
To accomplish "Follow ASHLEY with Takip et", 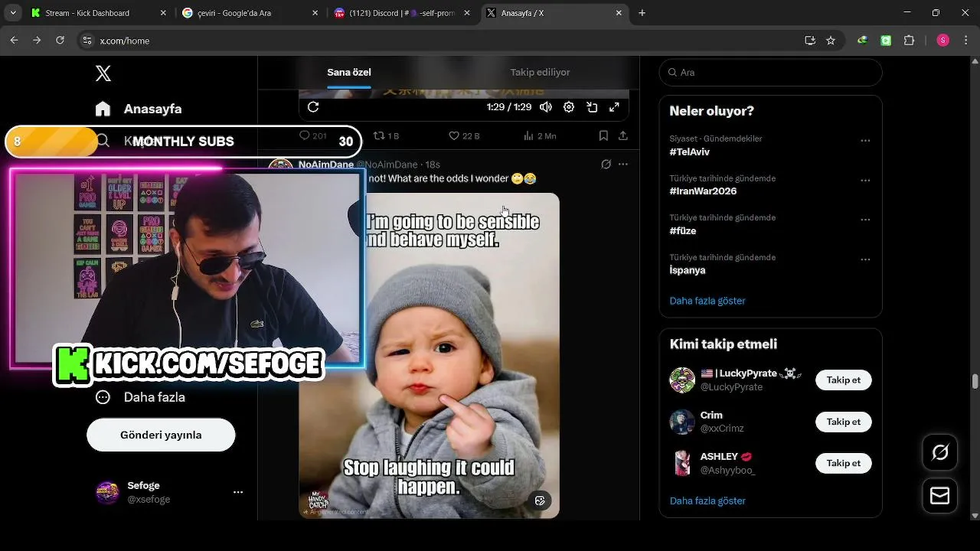I will (x=843, y=463).
